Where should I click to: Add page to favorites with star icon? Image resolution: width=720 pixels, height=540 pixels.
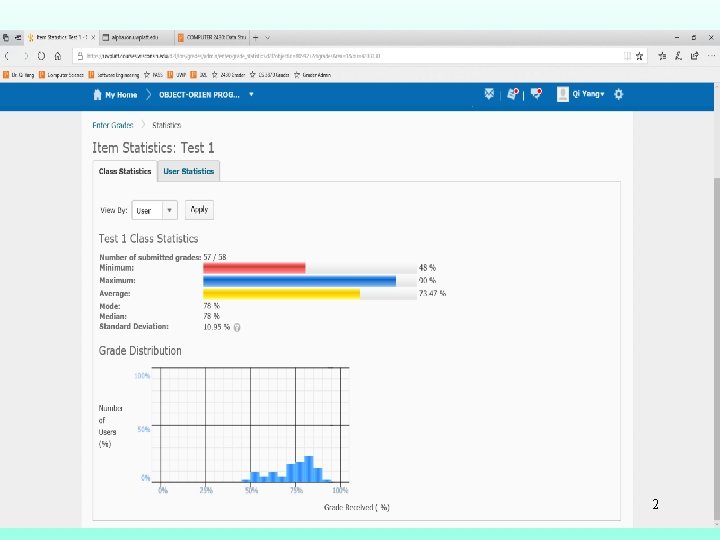(x=640, y=56)
